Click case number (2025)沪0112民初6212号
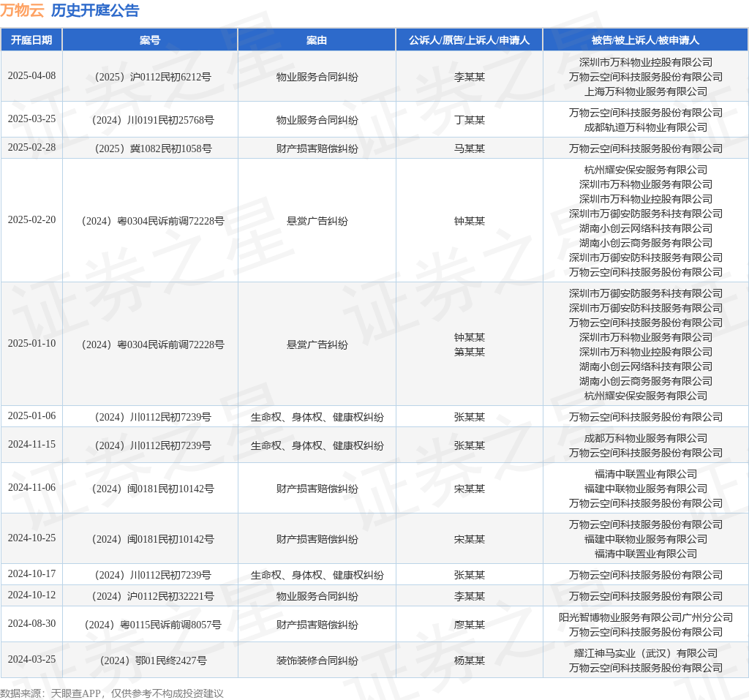The image size is (749, 700). pos(153,77)
